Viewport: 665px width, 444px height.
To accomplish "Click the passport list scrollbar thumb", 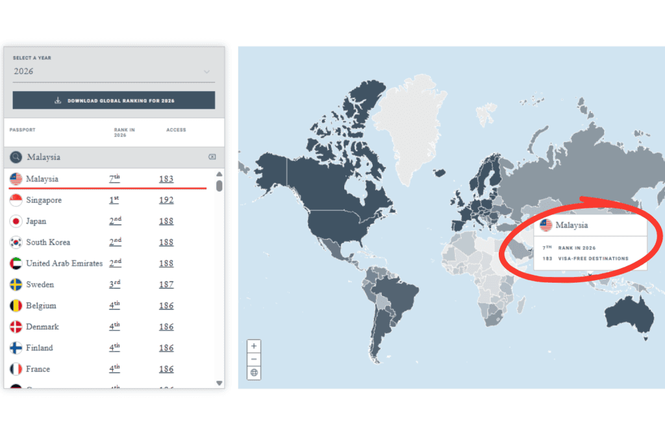I will [x=219, y=186].
